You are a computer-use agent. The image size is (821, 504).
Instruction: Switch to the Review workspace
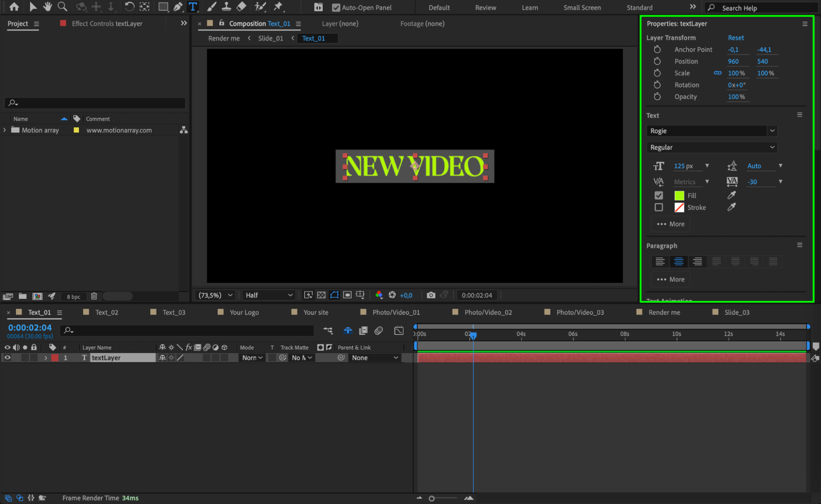pos(485,7)
